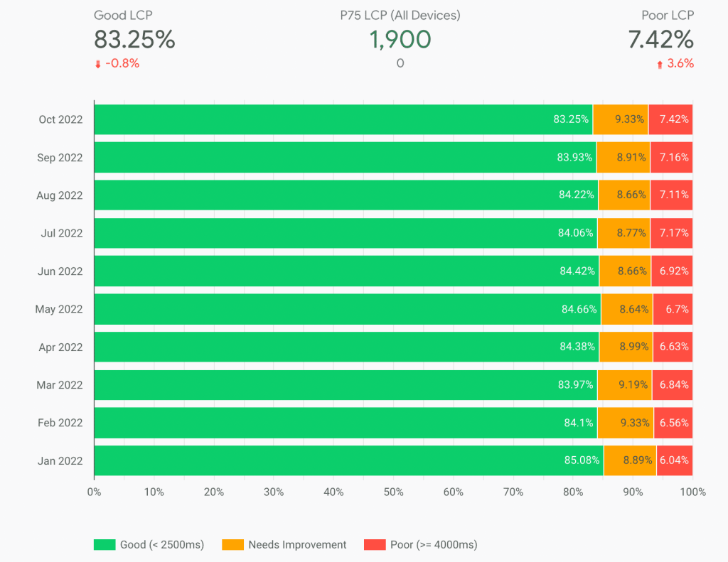
Task: Select the Jan 2022 red 6.04% segment
Action: [674, 460]
